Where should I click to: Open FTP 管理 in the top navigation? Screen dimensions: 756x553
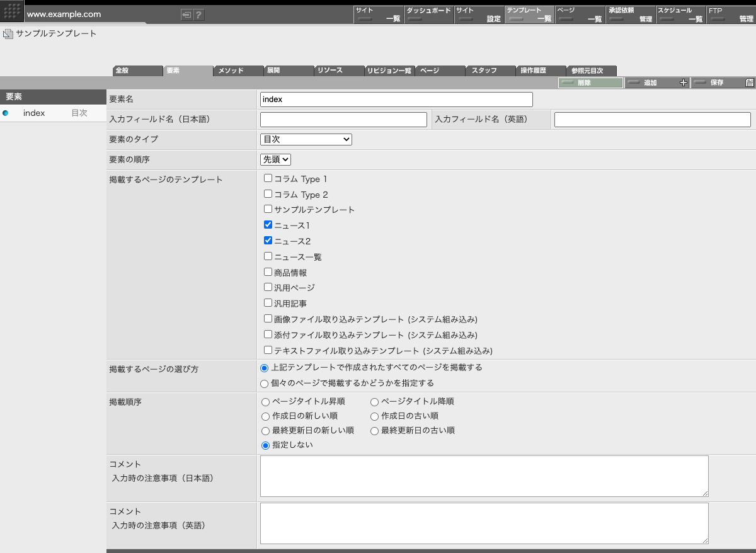click(730, 14)
